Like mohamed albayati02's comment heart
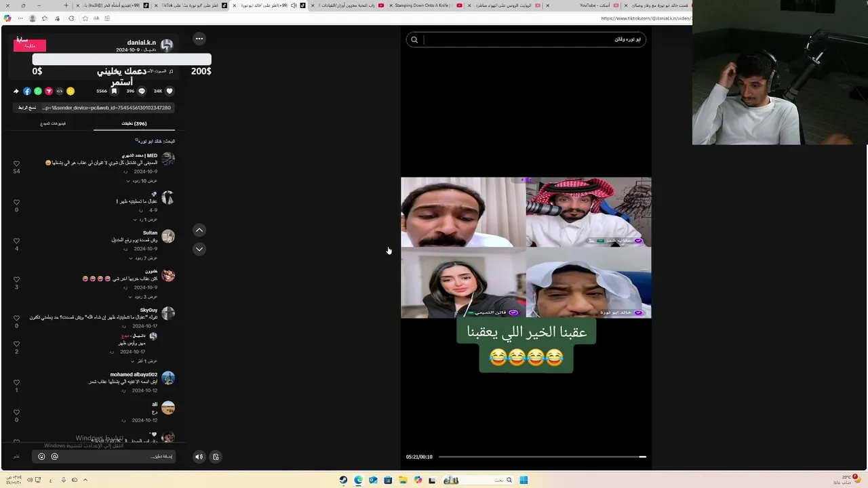Screen dimensions: 868x488 (17, 382)
